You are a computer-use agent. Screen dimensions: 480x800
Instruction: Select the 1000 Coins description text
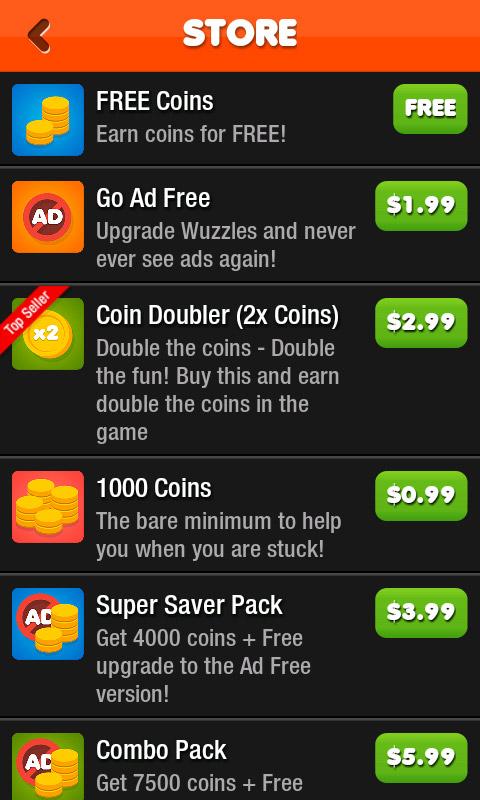point(218,536)
